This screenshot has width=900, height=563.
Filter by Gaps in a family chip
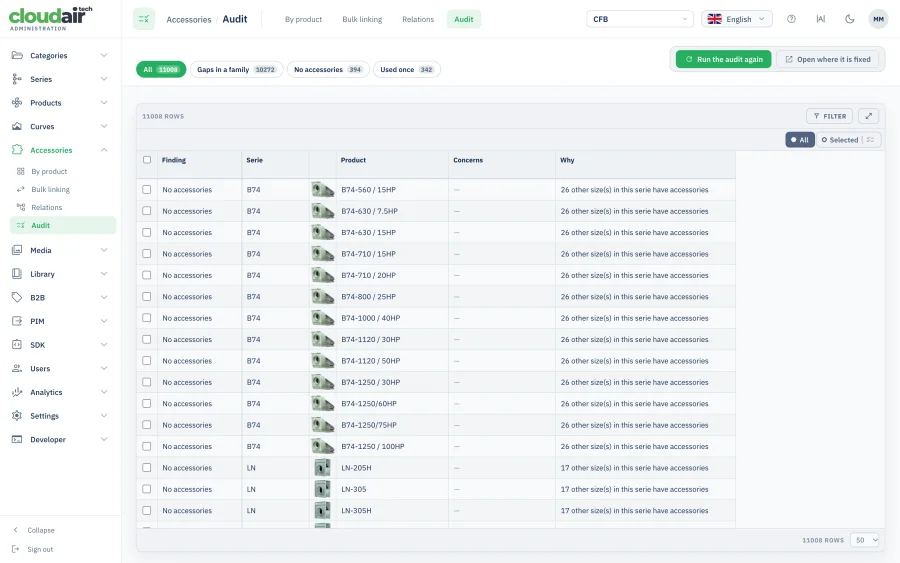click(236, 69)
